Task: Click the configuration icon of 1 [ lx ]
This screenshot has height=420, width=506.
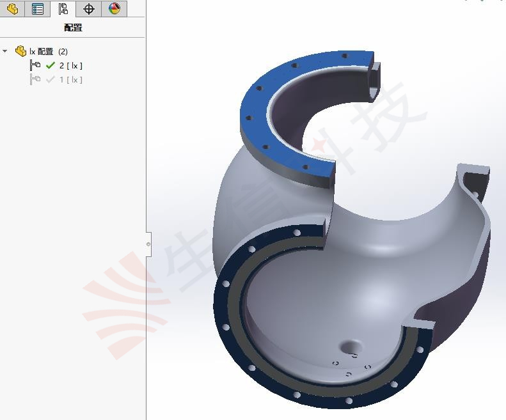Action: 35,79
